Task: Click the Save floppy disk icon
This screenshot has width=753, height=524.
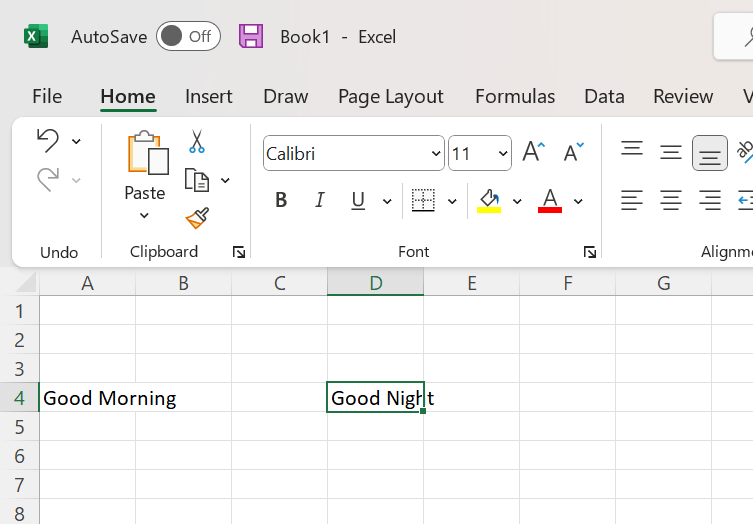Action: coord(250,37)
